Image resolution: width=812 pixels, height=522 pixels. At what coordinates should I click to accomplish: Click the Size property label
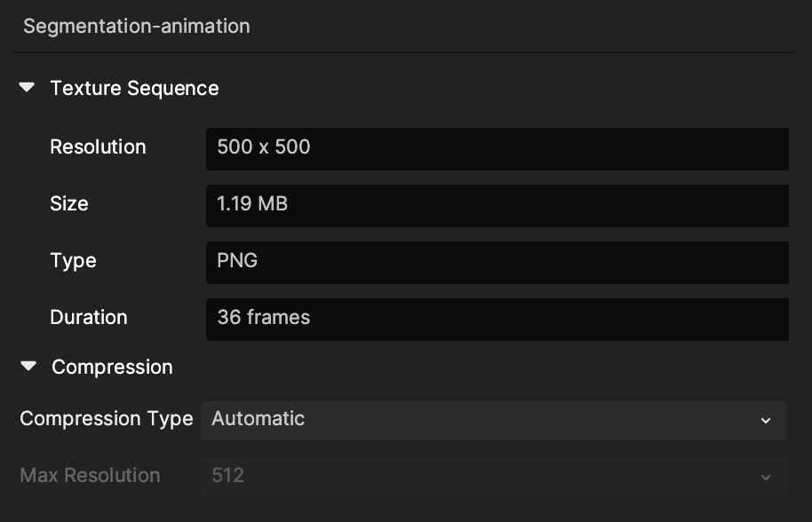[69, 204]
